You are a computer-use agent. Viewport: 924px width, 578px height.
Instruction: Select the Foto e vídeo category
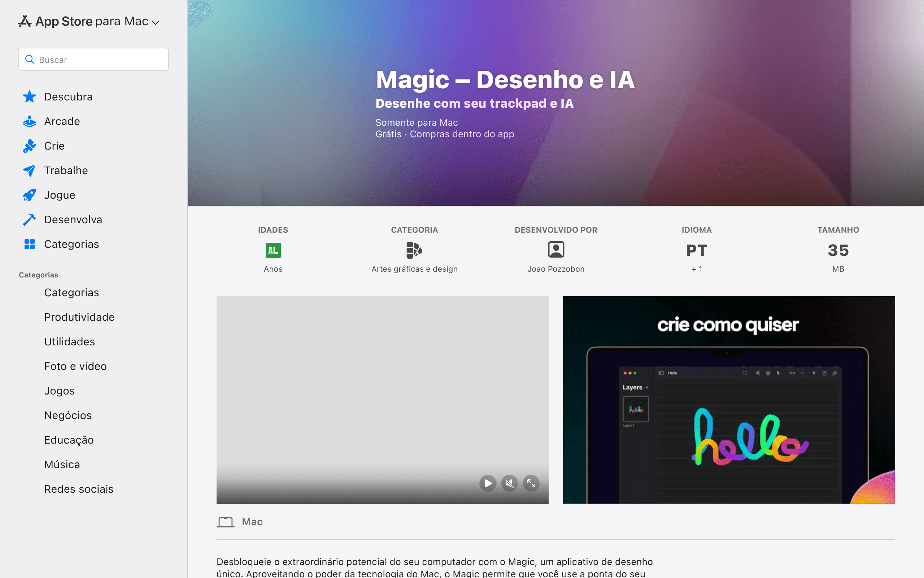tap(75, 366)
